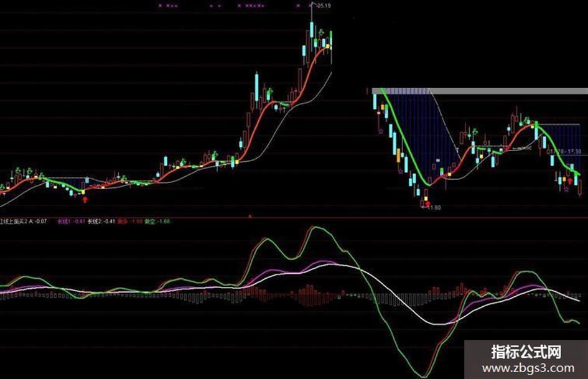The width and height of the screenshot is (588, 379).
Task: Click the 05.19 high price label
Action: (x=324, y=6)
